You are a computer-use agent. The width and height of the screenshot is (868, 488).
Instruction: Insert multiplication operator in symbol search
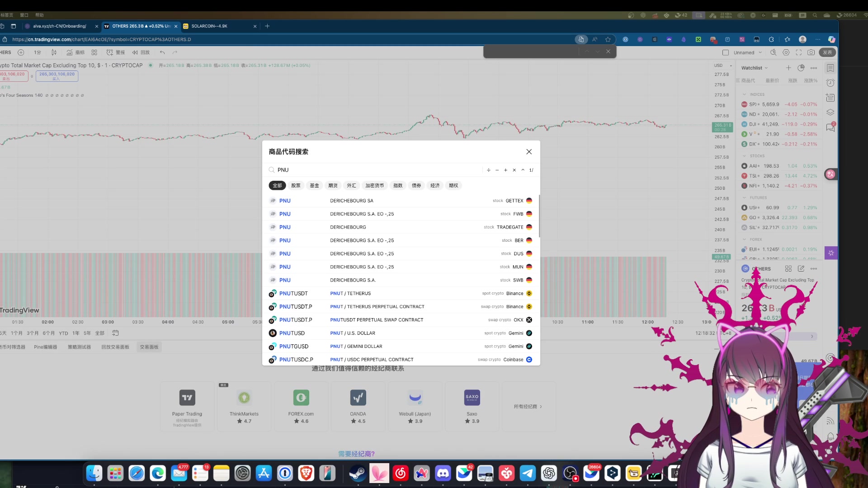[x=514, y=170]
